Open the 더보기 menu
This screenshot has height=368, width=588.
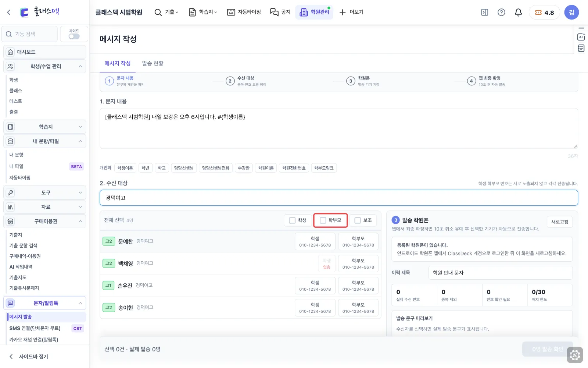pyautogui.click(x=351, y=12)
